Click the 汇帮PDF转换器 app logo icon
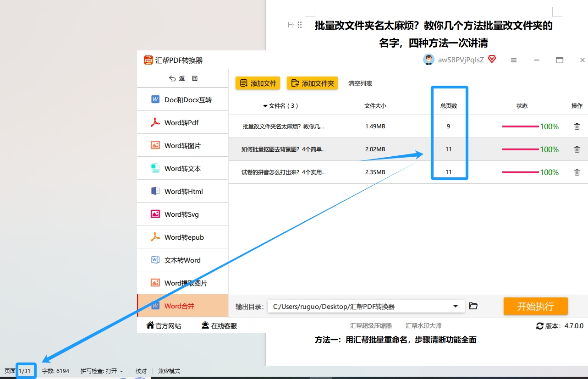 click(x=148, y=60)
